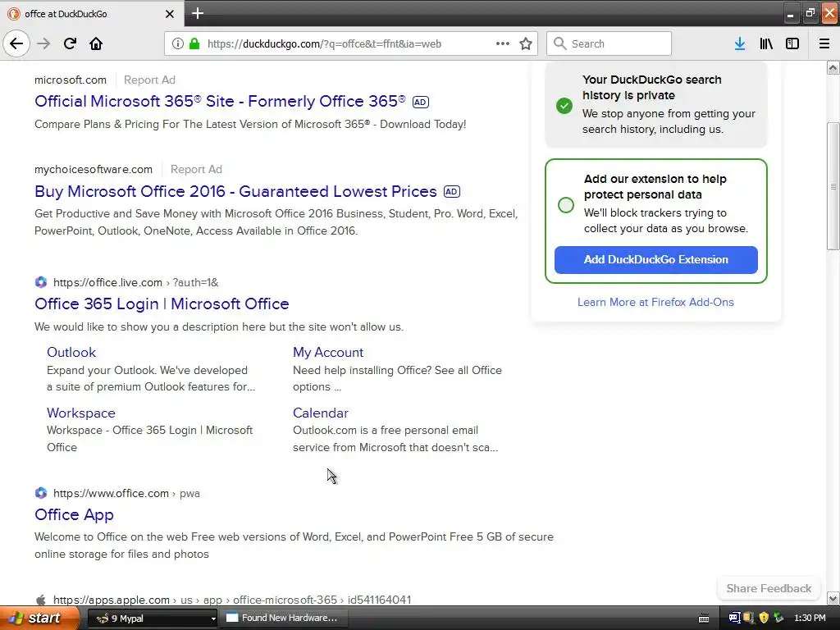Click scrollbar down arrow

(x=833, y=598)
